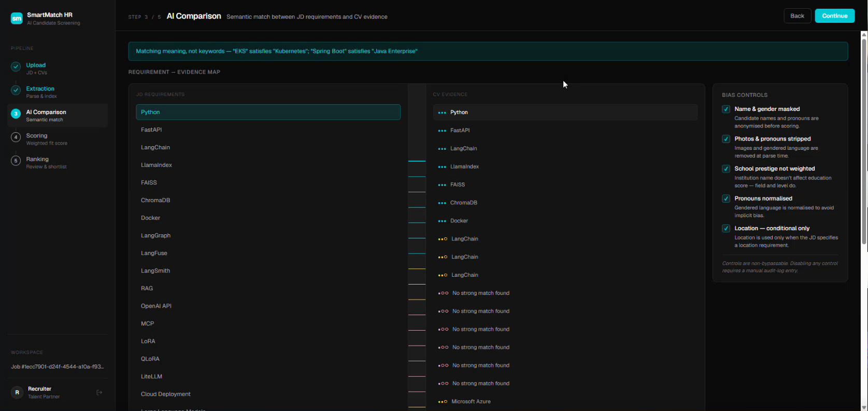
Task: Open the Upload pipeline step
Action: (x=58, y=68)
